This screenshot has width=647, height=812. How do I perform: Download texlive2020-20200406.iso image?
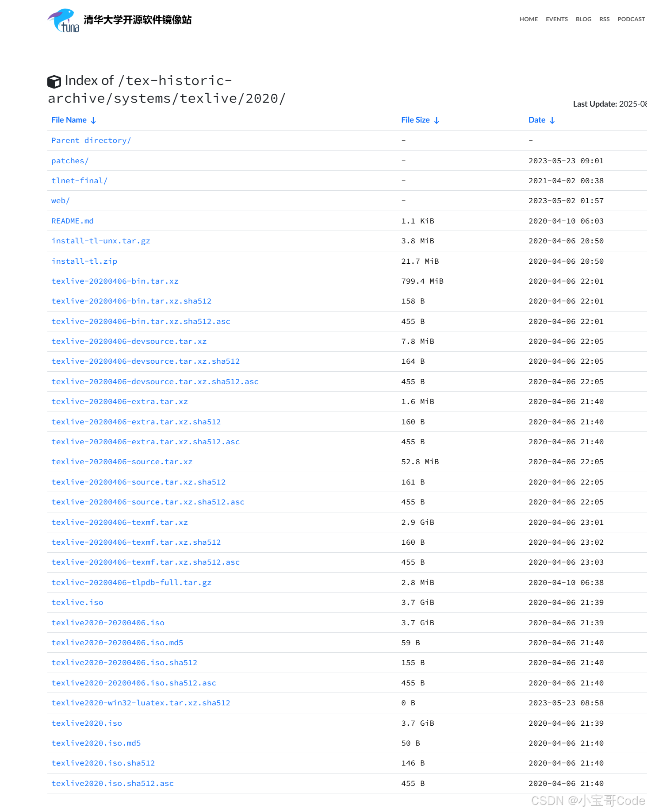click(108, 623)
